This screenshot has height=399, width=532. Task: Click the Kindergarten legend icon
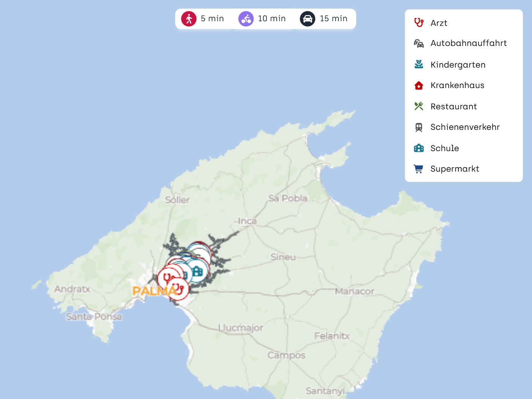tap(419, 65)
